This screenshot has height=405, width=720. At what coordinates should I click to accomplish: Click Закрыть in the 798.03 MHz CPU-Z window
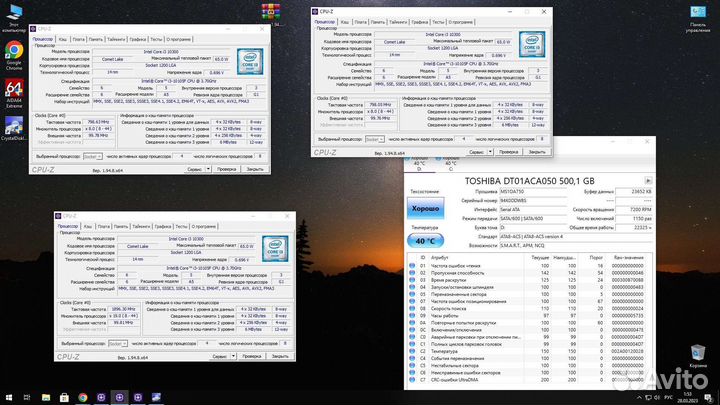tap(537, 152)
